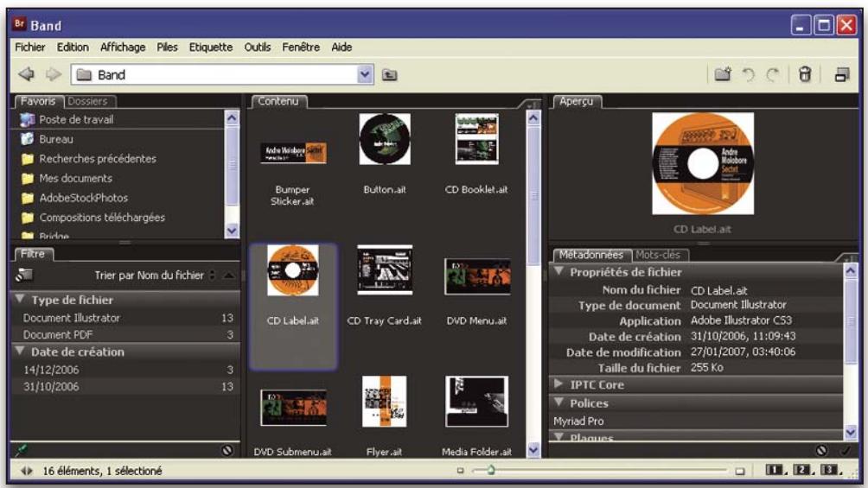This screenshot has width=868, height=488.
Task: Open Contenu panel flyout menu
Action: pyautogui.click(x=530, y=104)
